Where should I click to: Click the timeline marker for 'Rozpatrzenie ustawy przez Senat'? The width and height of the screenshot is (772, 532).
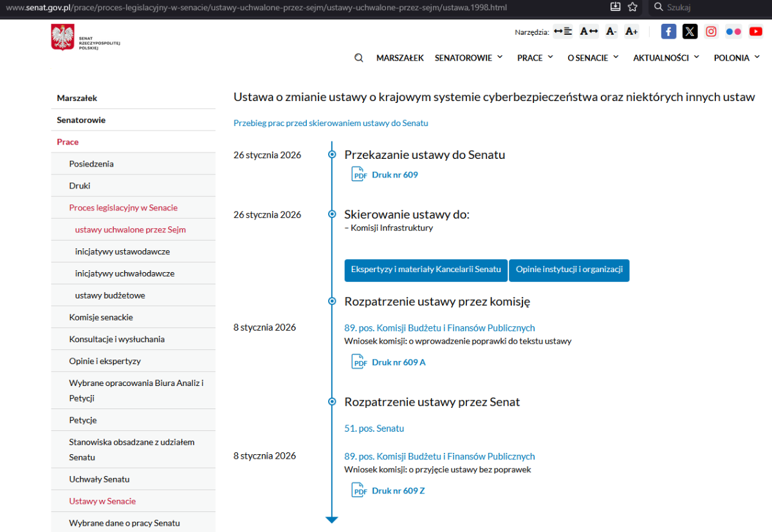[x=332, y=401]
